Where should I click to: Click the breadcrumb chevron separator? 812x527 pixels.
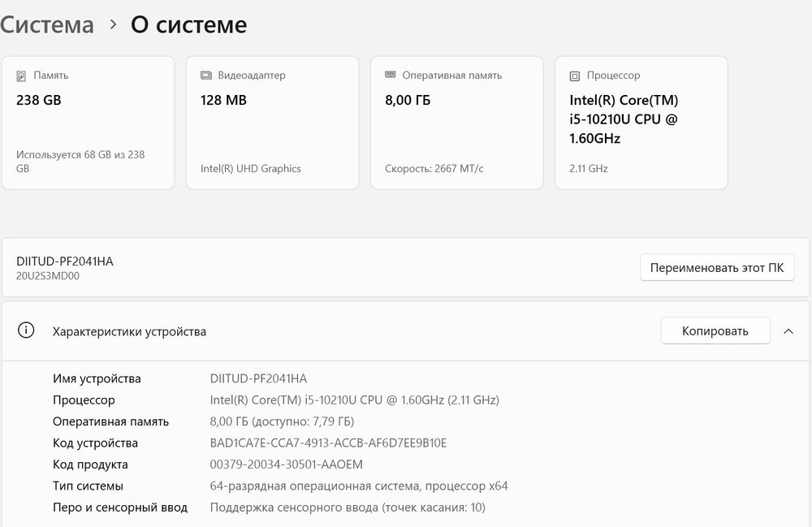113,25
